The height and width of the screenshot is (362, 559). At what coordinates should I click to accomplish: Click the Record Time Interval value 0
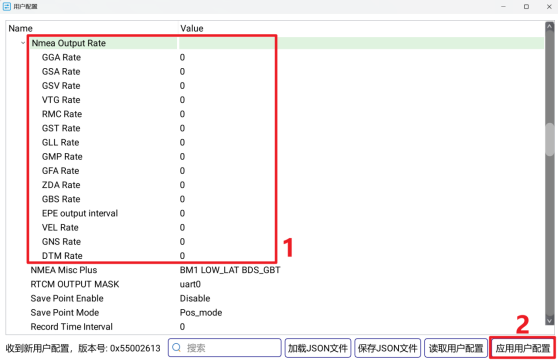182,327
